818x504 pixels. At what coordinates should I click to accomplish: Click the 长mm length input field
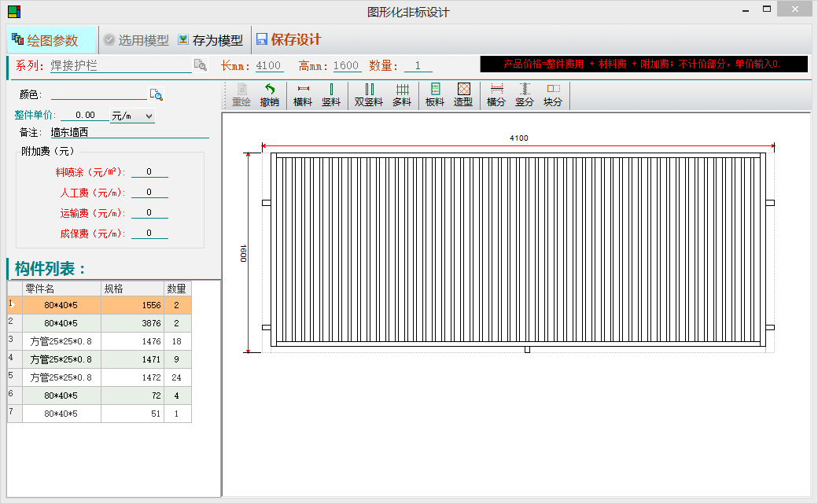pyautogui.click(x=269, y=66)
